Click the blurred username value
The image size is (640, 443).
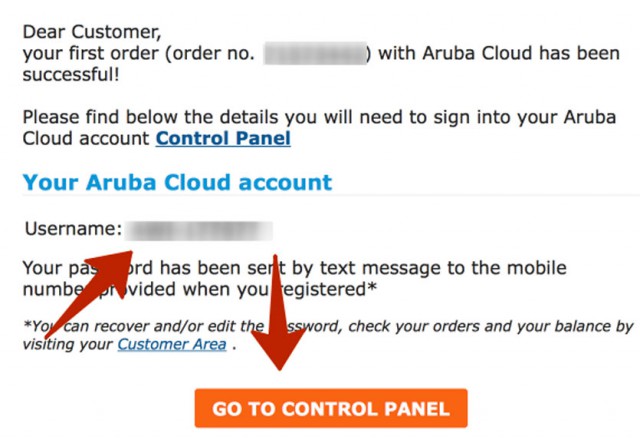point(200,230)
